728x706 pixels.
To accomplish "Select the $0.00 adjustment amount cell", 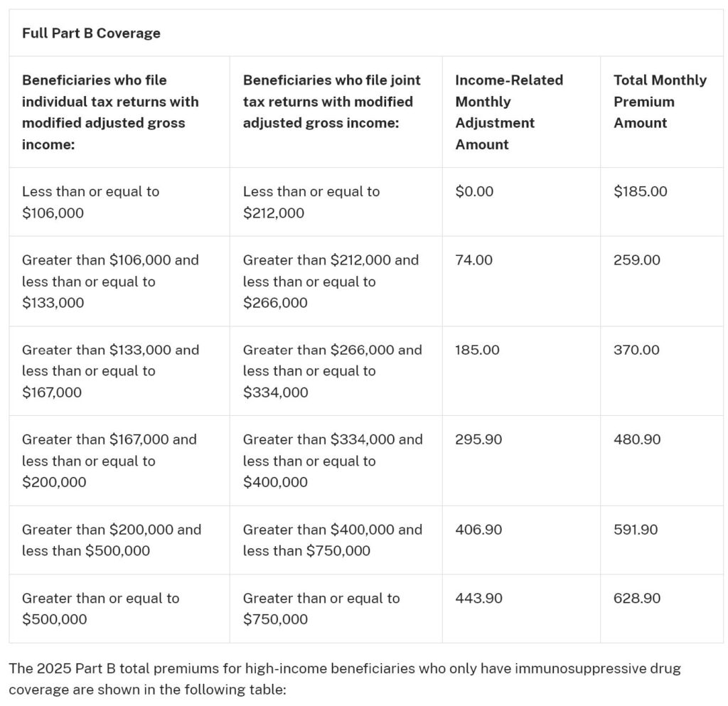I will pyautogui.click(x=474, y=191).
